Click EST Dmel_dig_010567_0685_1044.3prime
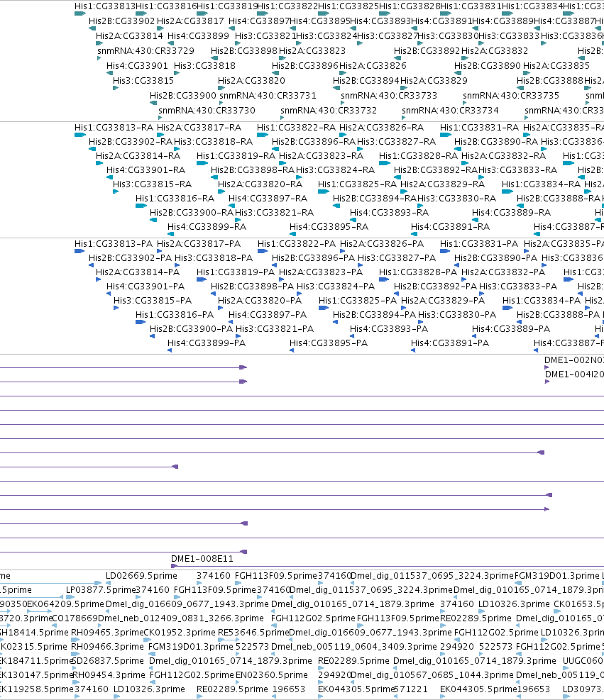This screenshot has width=604, height=700. pos(432,675)
